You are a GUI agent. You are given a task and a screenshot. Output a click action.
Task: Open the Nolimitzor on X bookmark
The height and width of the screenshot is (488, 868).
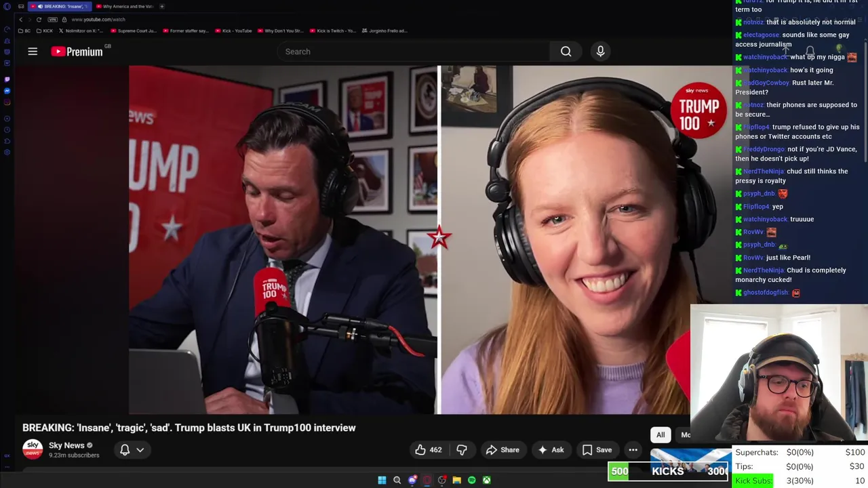click(x=81, y=30)
